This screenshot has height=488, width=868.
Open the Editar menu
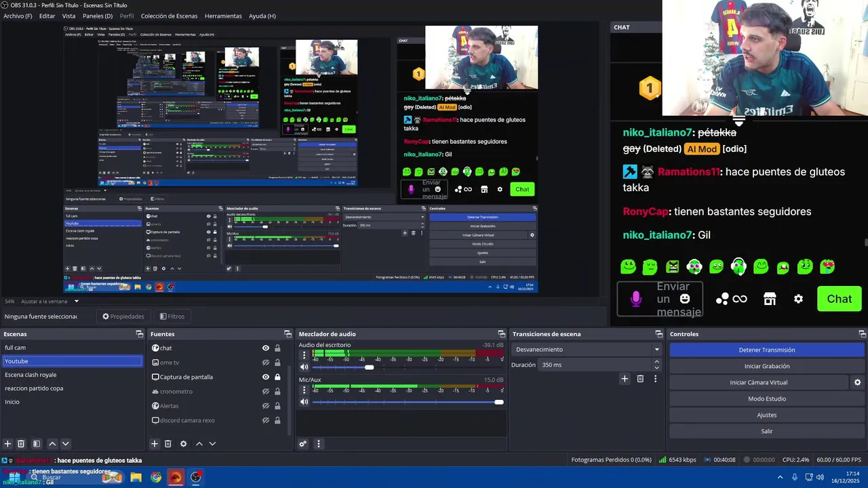pos(47,16)
